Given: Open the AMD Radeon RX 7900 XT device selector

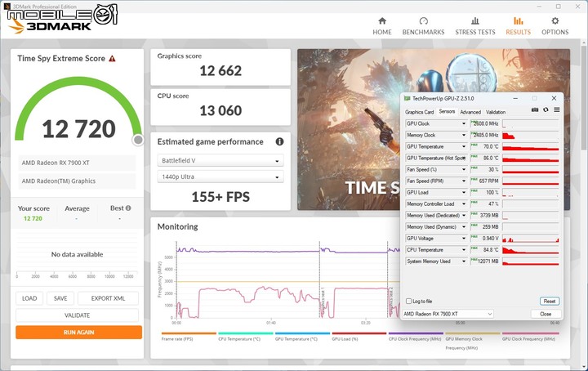Looking at the screenshot, I should (x=448, y=314).
